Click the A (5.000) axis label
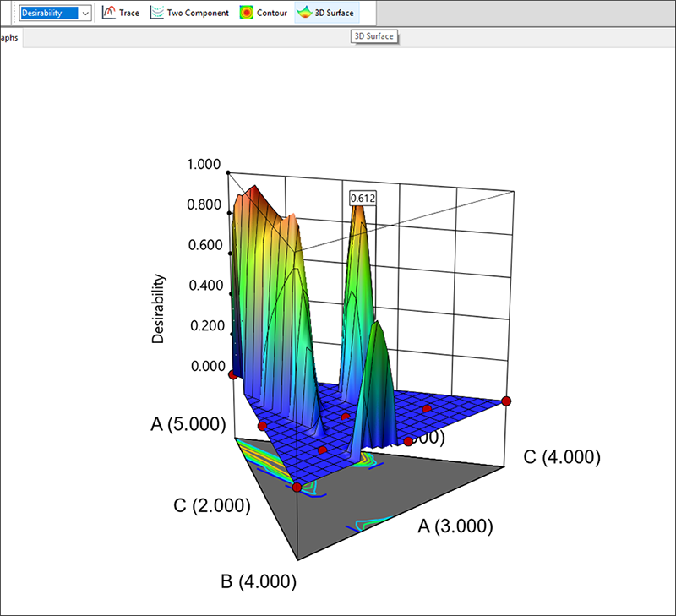 tap(188, 425)
